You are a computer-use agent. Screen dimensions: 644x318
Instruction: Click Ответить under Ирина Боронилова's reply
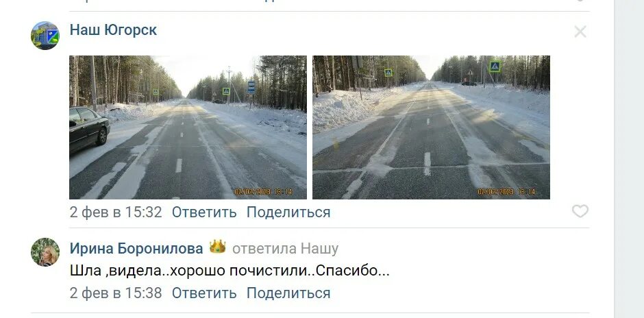click(204, 293)
